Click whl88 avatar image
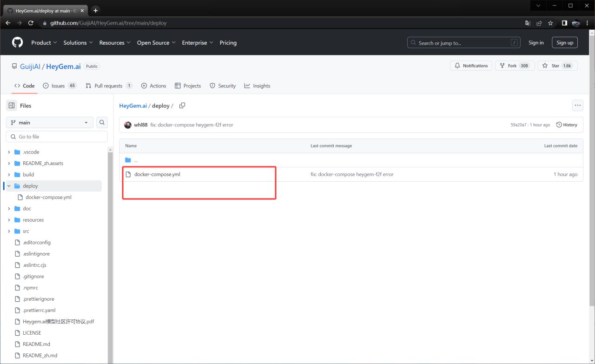Screen dimensions: 595x364 tap(128, 125)
